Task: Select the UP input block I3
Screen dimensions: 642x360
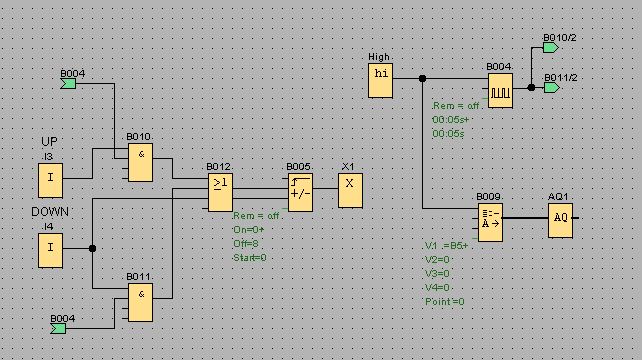Action: (50, 180)
